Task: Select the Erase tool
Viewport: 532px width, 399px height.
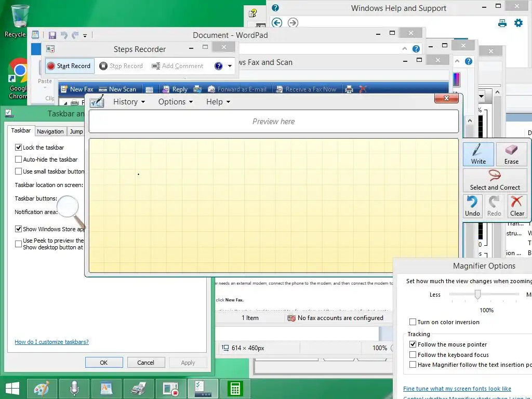Action: click(x=511, y=154)
